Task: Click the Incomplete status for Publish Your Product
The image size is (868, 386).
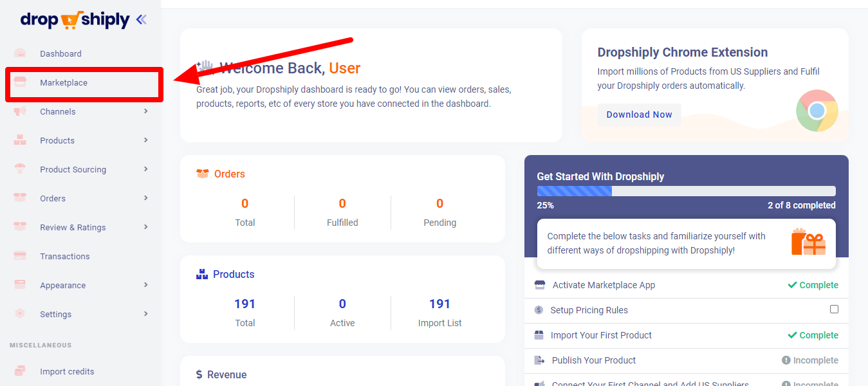Action: pos(810,360)
